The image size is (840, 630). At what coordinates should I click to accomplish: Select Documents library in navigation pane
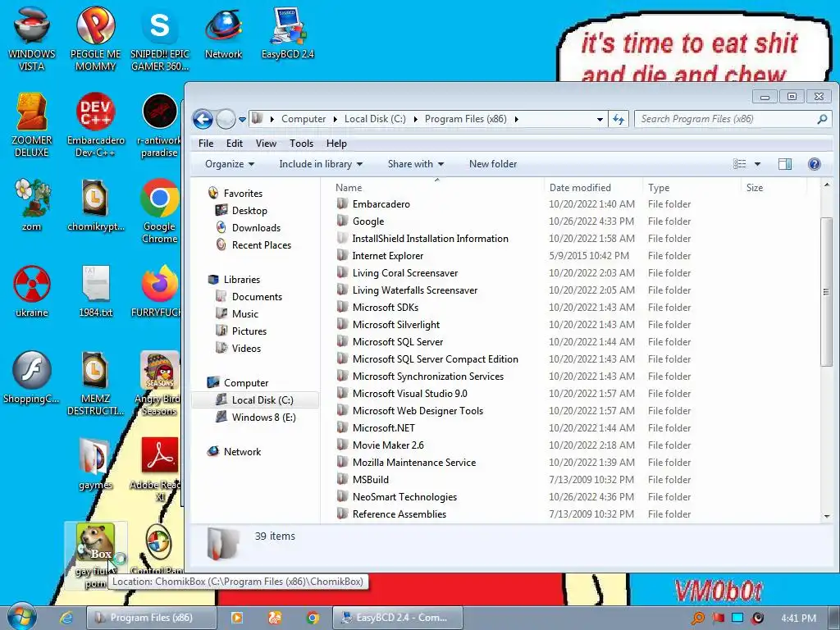257,297
